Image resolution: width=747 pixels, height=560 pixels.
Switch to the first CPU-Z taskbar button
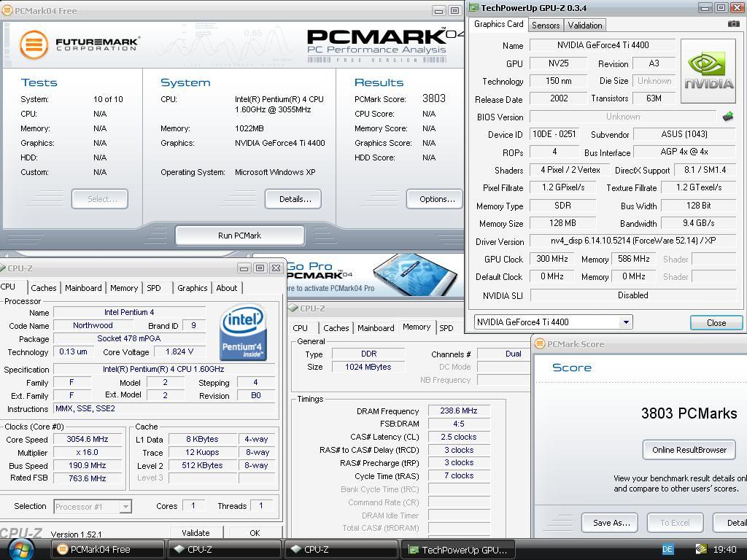point(225,550)
